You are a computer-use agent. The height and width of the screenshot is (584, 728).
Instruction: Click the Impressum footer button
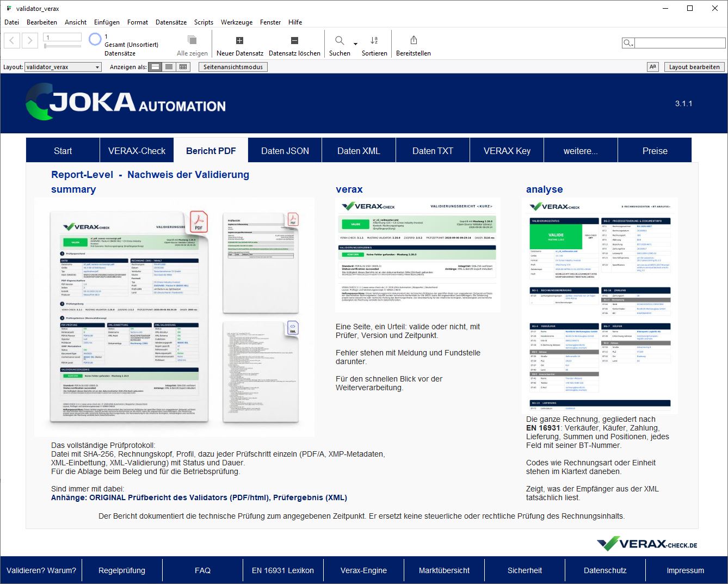point(686,570)
